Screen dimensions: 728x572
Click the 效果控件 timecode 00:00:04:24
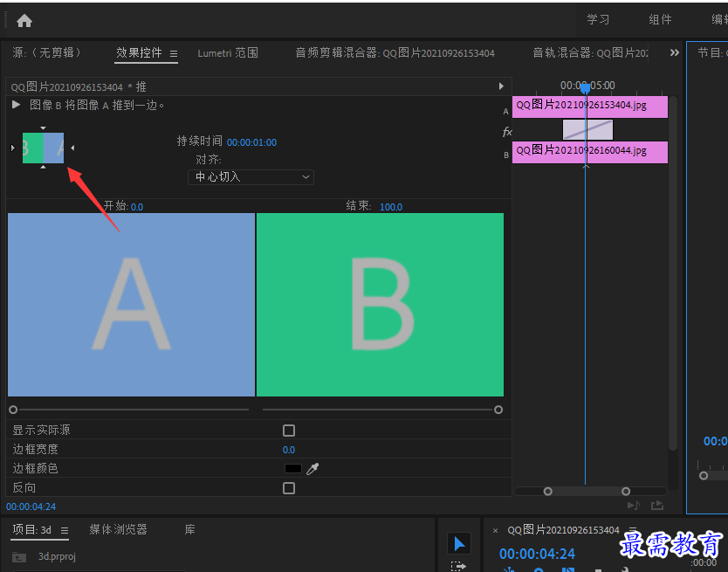click(31, 507)
